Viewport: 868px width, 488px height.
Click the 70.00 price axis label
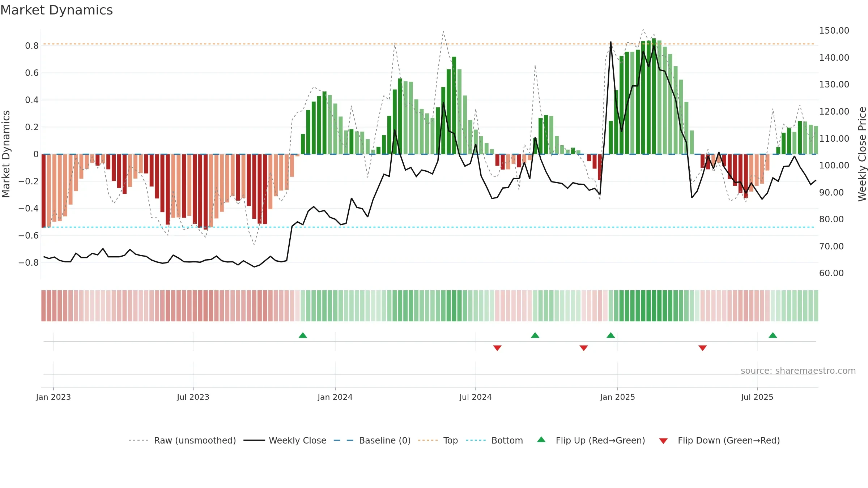[831, 246]
